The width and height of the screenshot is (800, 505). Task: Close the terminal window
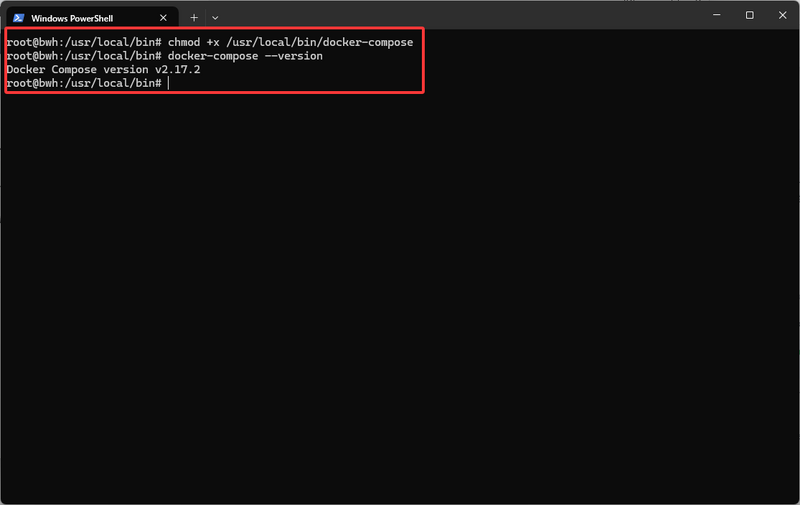pyautogui.click(x=782, y=15)
